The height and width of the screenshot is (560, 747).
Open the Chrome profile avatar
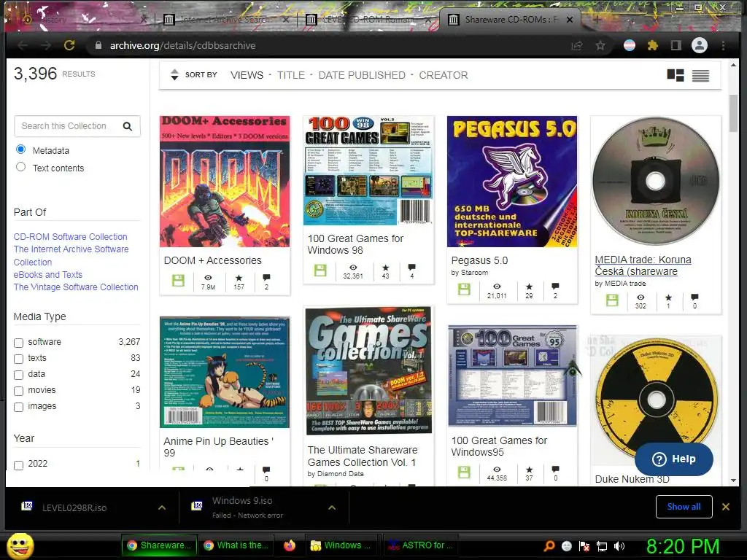coord(700,45)
